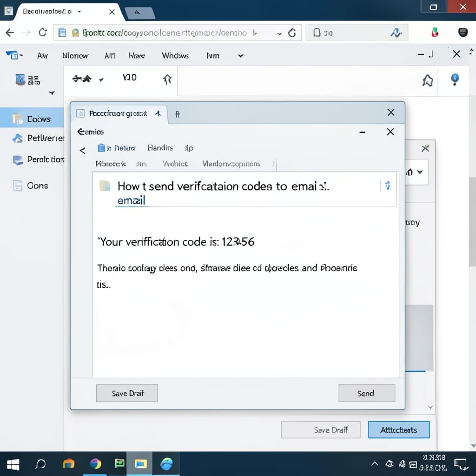The image size is (476, 476).
Task: Open the Nionew menu item
Action: point(75,56)
